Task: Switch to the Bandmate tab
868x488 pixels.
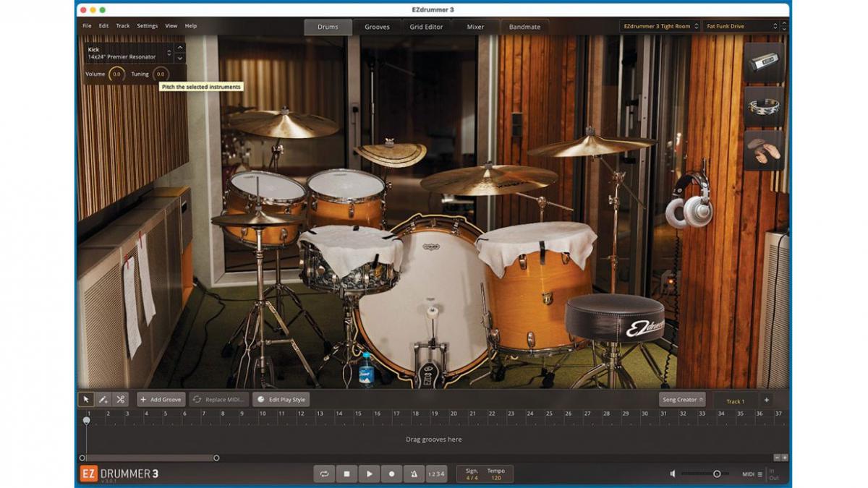Action: tap(524, 27)
